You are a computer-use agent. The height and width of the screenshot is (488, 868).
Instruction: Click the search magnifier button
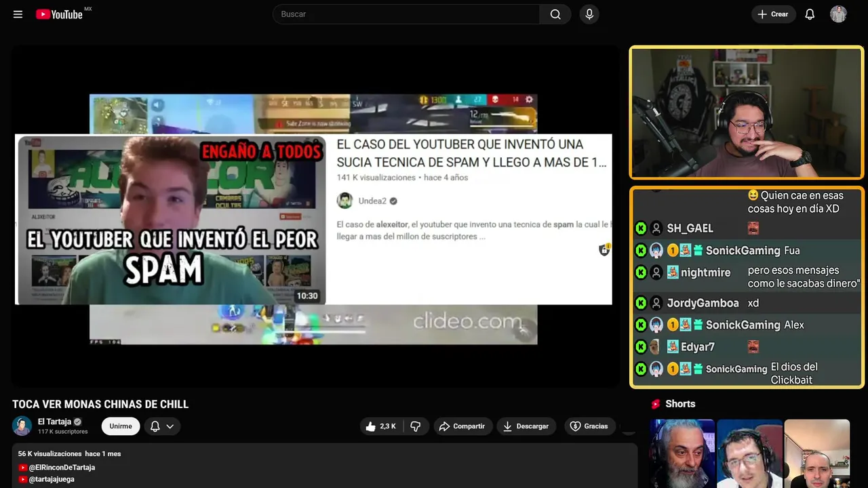tap(555, 14)
